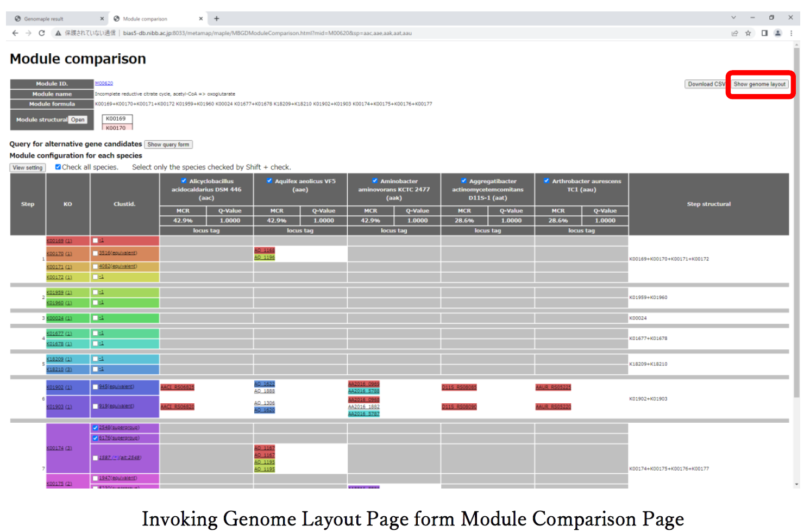
Task: Click the browser back arrow
Action: click(15, 33)
